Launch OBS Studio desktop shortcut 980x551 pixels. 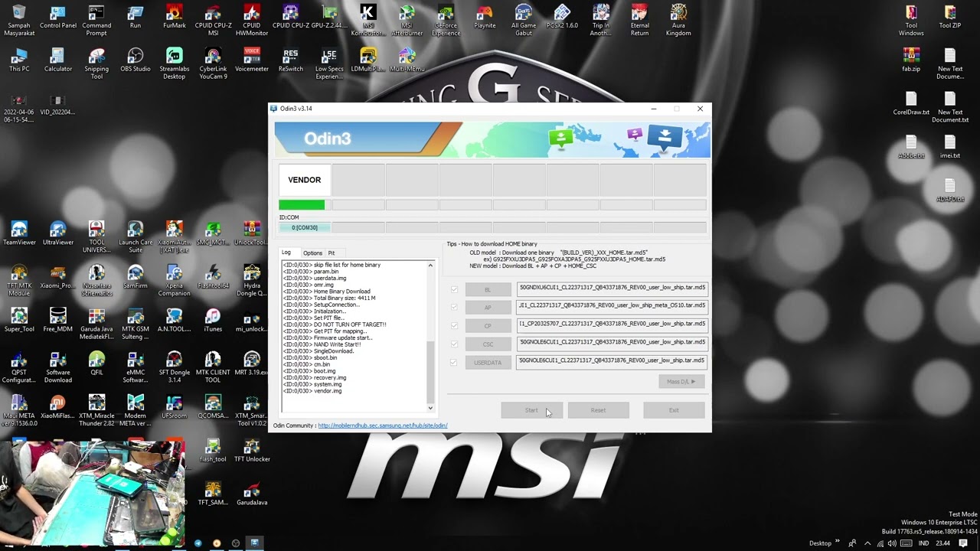(136, 60)
